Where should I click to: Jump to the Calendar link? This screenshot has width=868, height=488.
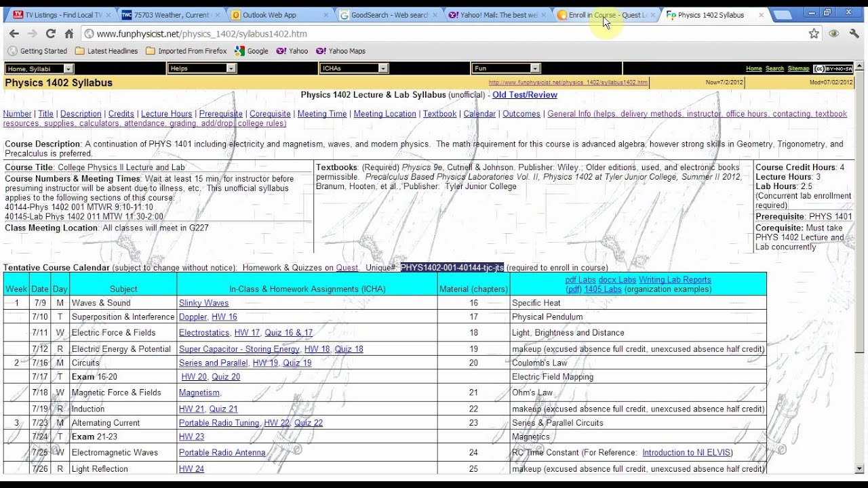(479, 114)
